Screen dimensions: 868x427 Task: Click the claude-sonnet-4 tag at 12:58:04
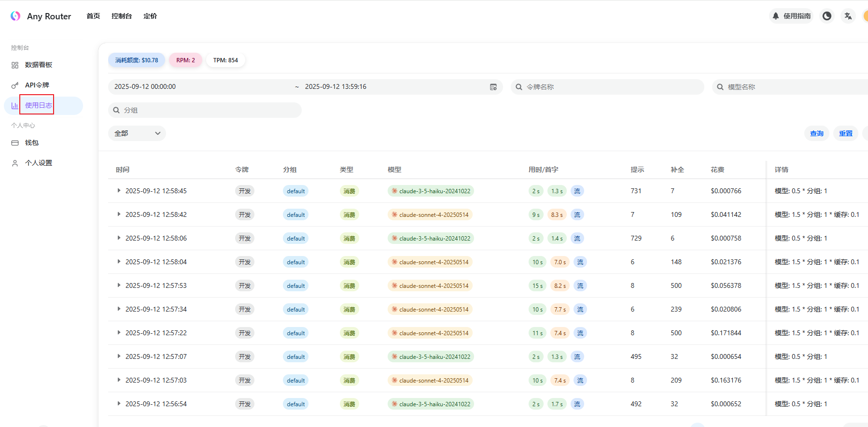(430, 262)
